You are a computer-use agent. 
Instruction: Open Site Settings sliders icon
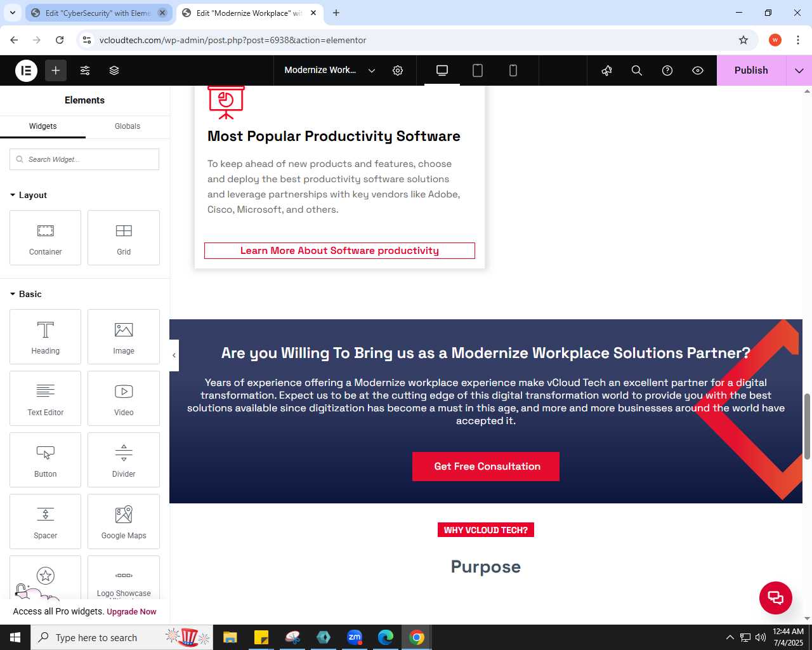point(85,70)
